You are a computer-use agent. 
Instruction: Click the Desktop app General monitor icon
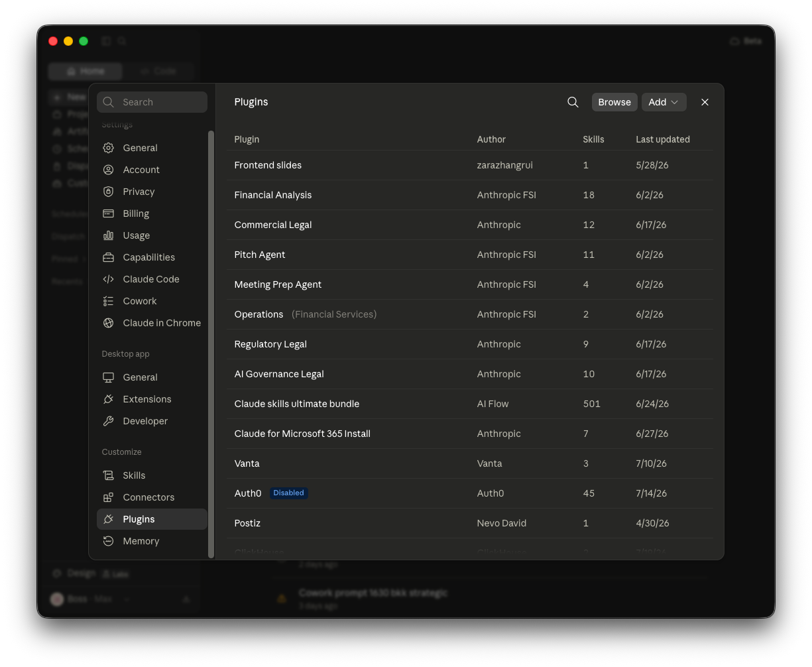(109, 377)
